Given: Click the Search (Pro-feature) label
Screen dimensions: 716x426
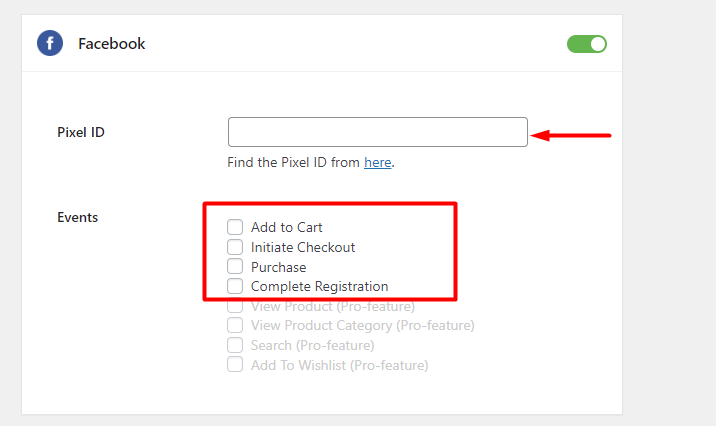Looking at the screenshot, I should [312, 346].
